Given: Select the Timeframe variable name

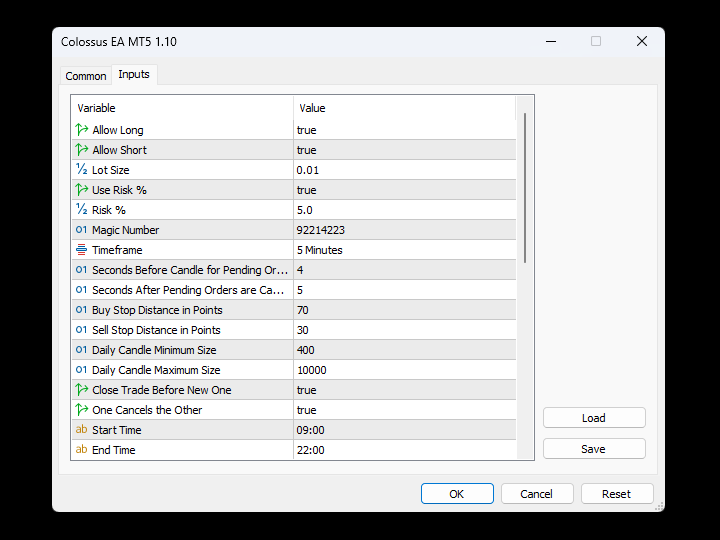Looking at the screenshot, I should (117, 250).
